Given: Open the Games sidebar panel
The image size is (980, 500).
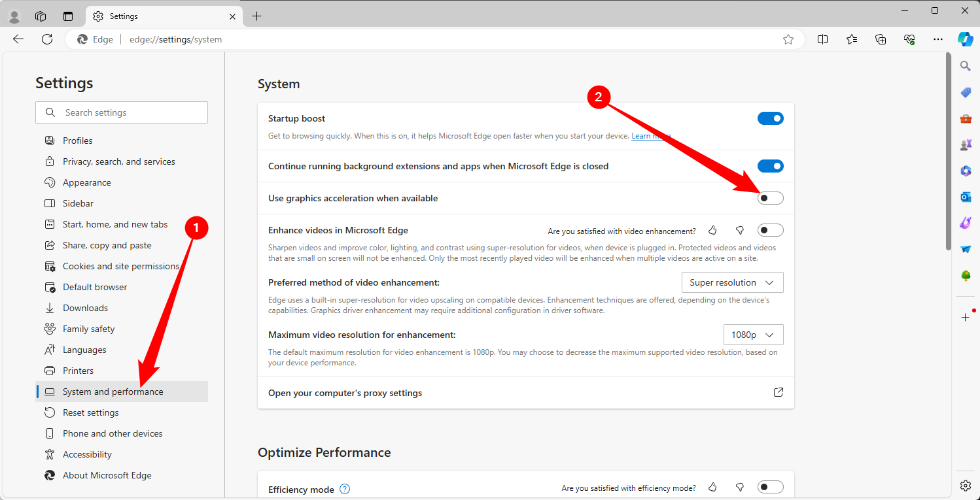Looking at the screenshot, I should 966,144.
